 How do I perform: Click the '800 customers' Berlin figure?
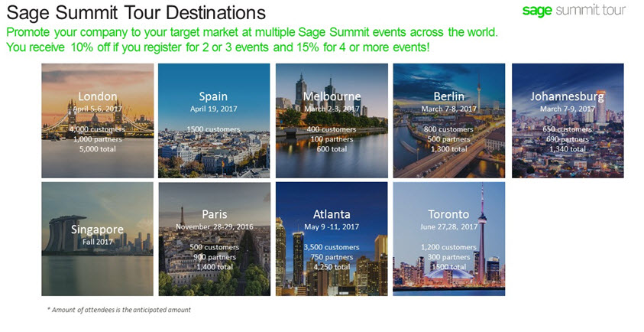(x=448, y=129)
